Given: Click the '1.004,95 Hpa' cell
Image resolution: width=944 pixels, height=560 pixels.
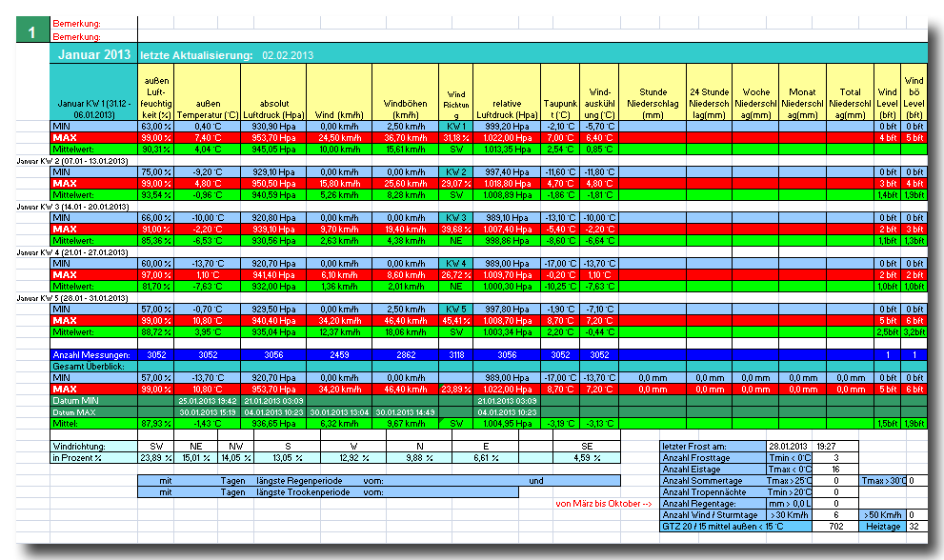Looking at the screenshot, I should coord(507,424).
